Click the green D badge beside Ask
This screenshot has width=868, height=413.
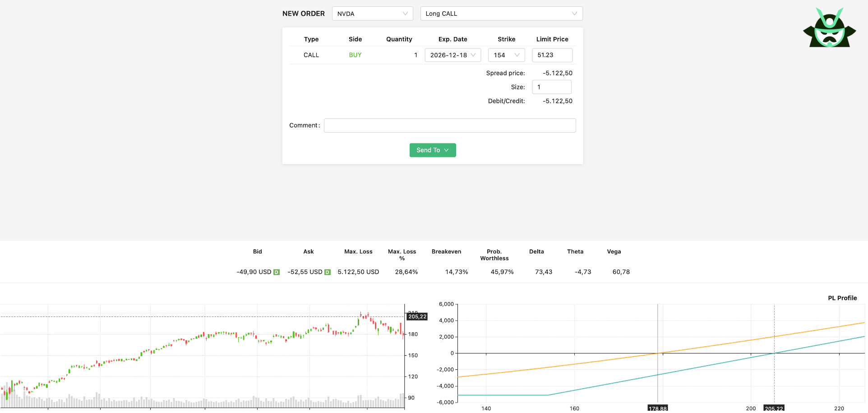(328, 272)
